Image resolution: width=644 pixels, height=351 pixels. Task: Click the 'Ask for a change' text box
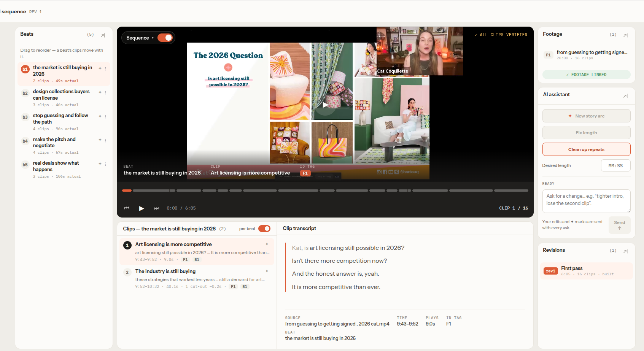point(586,201)
